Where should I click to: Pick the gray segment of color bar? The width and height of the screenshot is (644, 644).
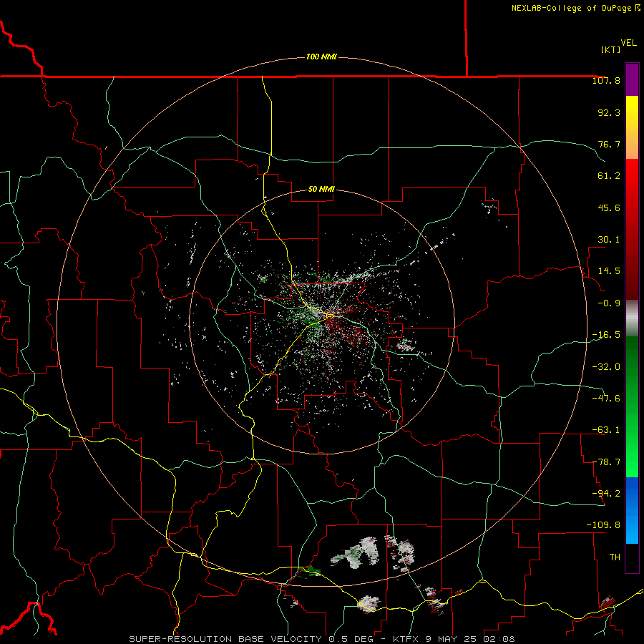tap(632, 318)
